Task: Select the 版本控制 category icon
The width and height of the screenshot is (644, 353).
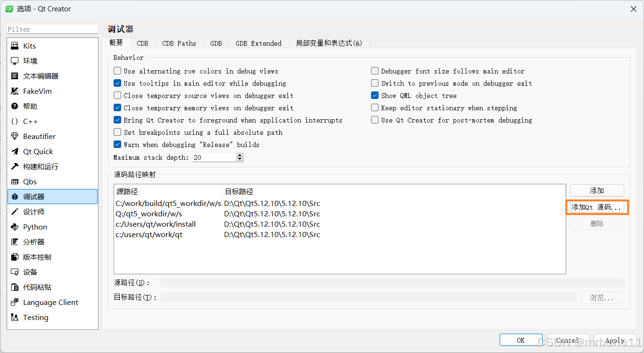Action: [15, 257]
